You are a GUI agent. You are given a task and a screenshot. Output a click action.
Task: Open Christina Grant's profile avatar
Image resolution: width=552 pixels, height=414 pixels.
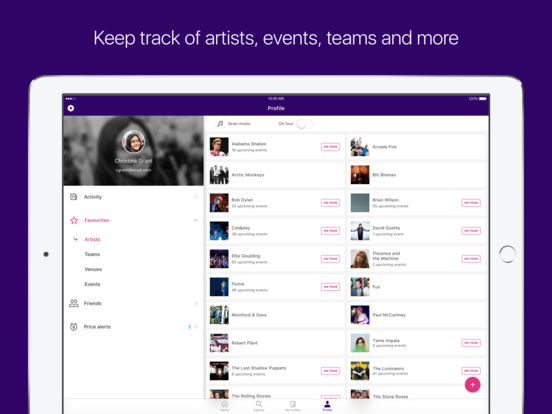coord(133,142)
